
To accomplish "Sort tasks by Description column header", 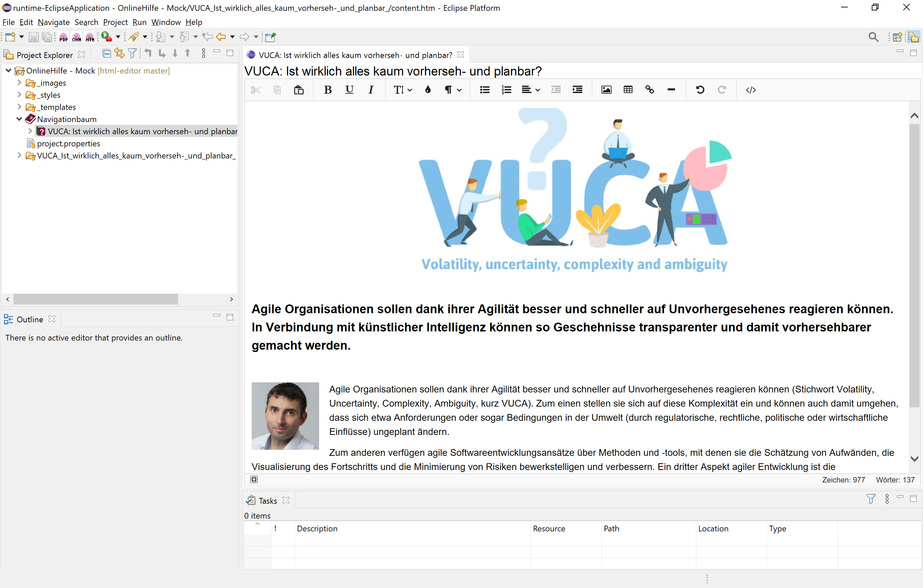I will pyautogui.click(x=317, y=528).
